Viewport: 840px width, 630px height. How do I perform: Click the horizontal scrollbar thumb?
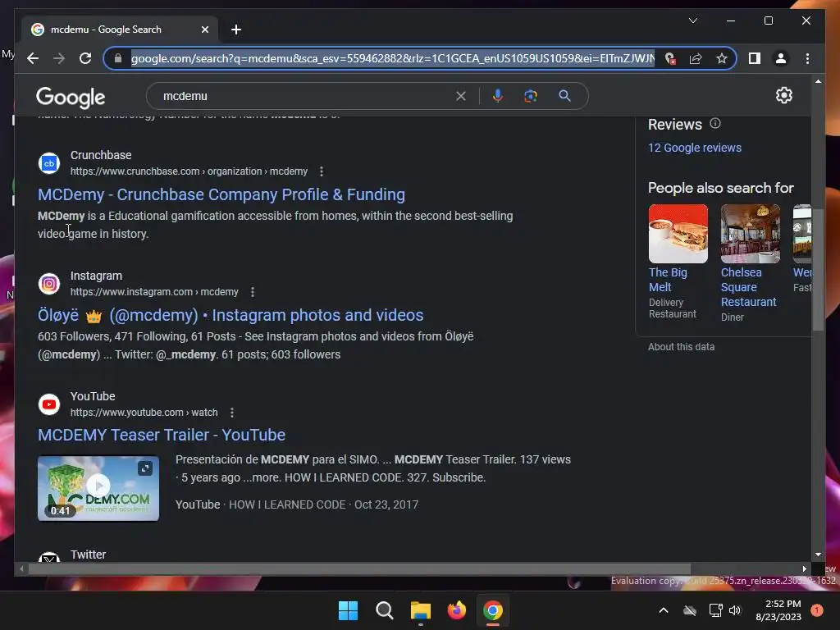pos(359,569)
